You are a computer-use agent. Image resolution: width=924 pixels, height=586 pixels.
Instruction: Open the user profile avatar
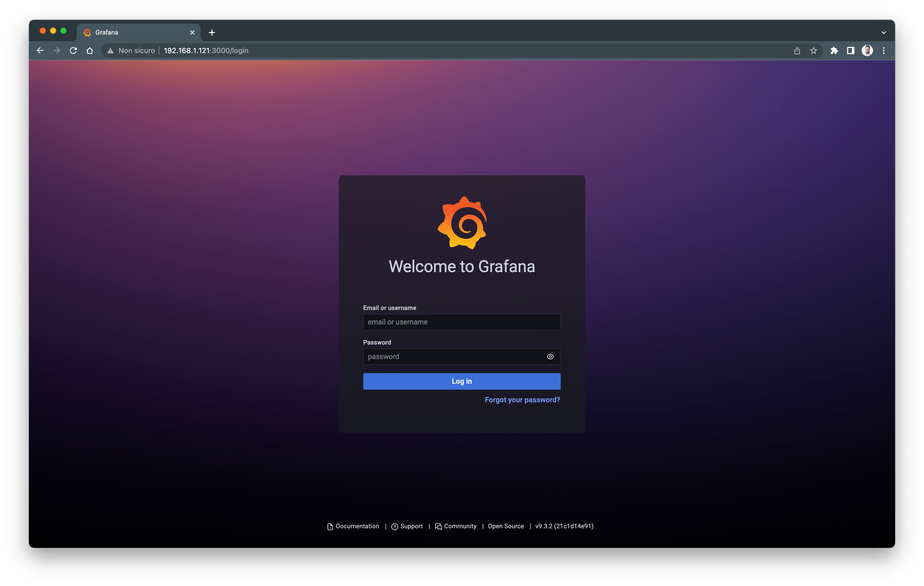(x=867, y=51)
